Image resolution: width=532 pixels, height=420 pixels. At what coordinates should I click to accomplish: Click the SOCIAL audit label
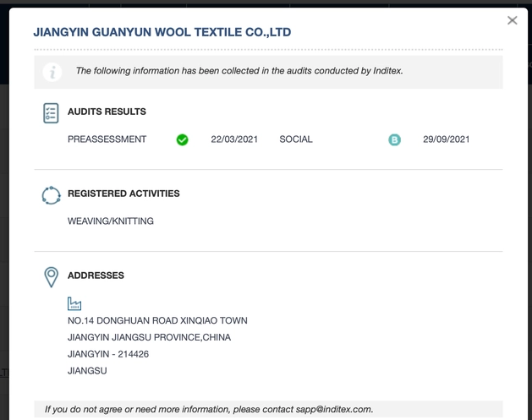point(296,139)
